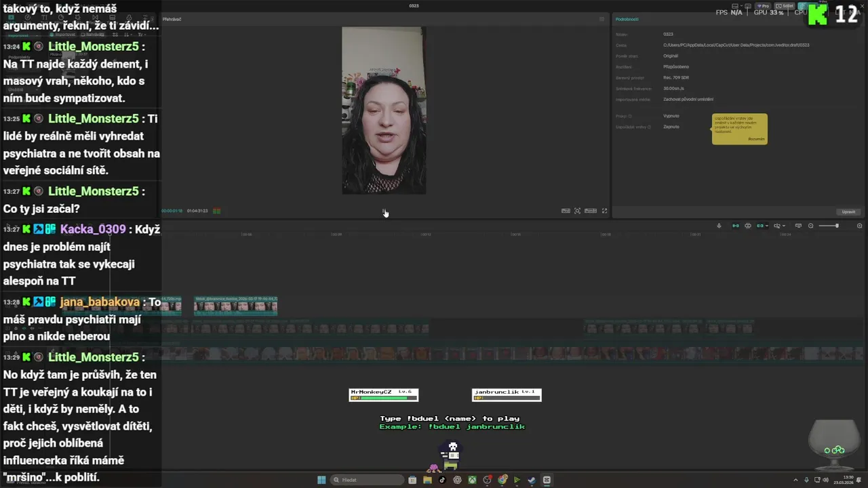Image resolution: width=868 pixels, height=488 pixels.
Task: Click the microphone voiceover record icon
Action: point(719,226)
